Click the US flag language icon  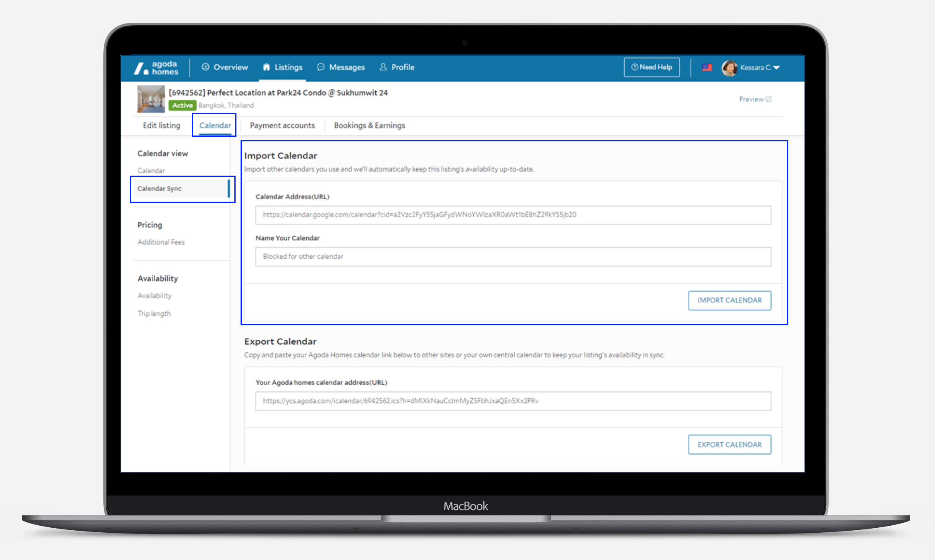[x=707, y=67]
